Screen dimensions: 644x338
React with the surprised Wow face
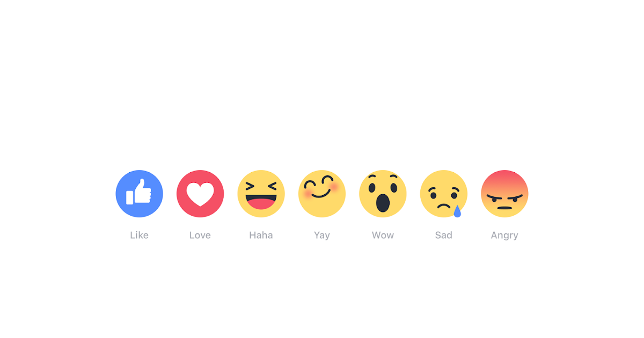(383, 194)
